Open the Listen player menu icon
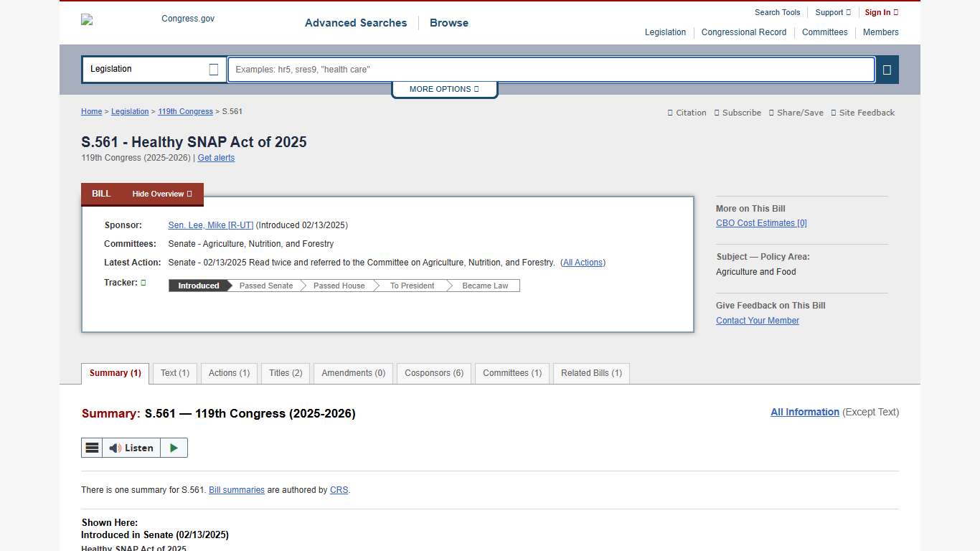The height and width of the screenshot is (551, 980). click(x=92, y=447)
